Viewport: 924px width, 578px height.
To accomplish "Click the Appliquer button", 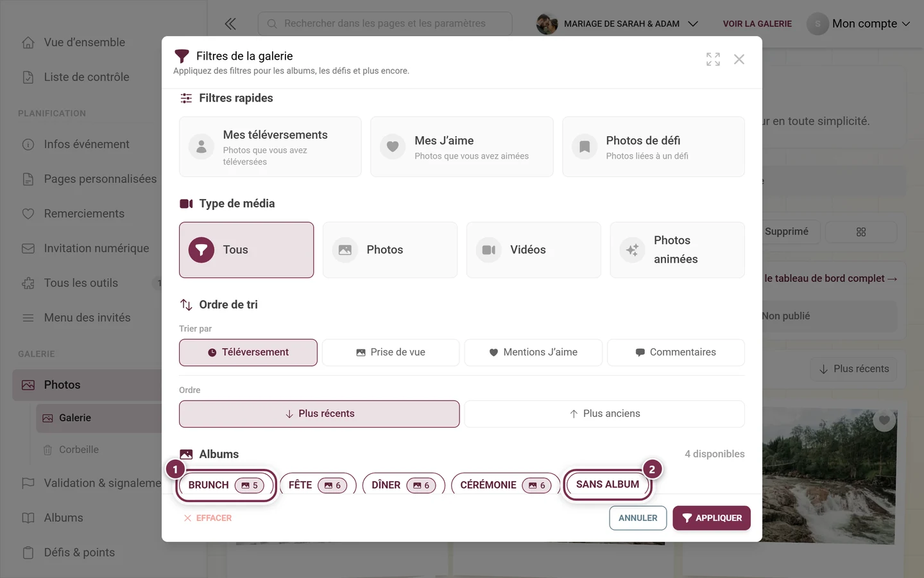I will tap(712, 518).
